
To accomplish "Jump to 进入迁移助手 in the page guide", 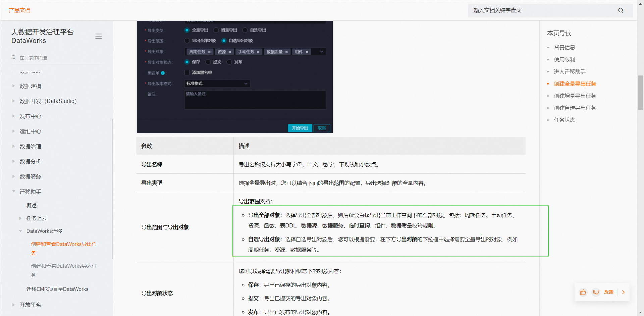I will pyautogui.click(x=570, y=71).
